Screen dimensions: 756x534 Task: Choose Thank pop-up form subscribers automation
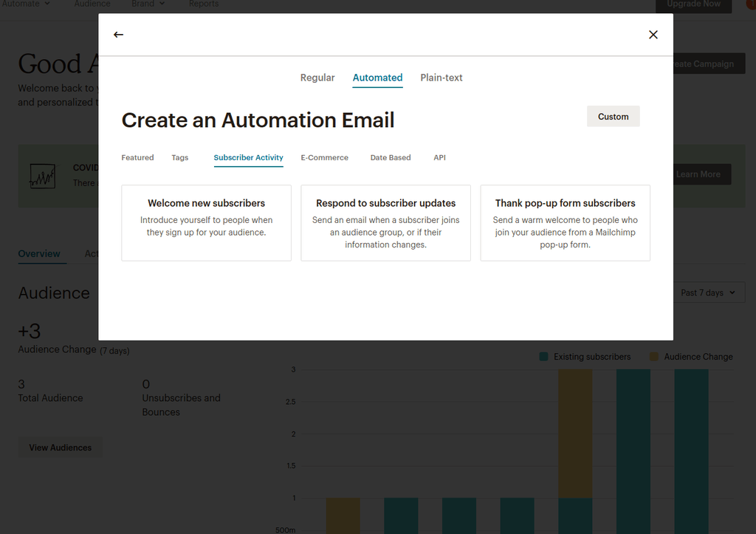coord(565,223)
